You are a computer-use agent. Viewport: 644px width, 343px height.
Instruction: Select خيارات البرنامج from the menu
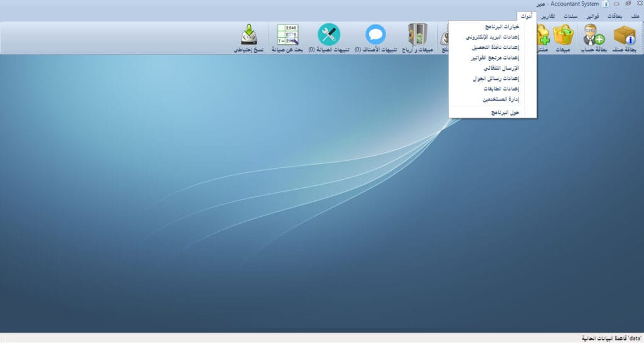[502, 27]
